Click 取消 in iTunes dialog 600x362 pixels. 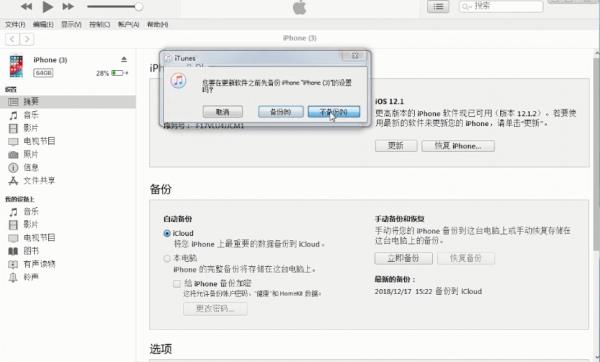pos(223,112)
